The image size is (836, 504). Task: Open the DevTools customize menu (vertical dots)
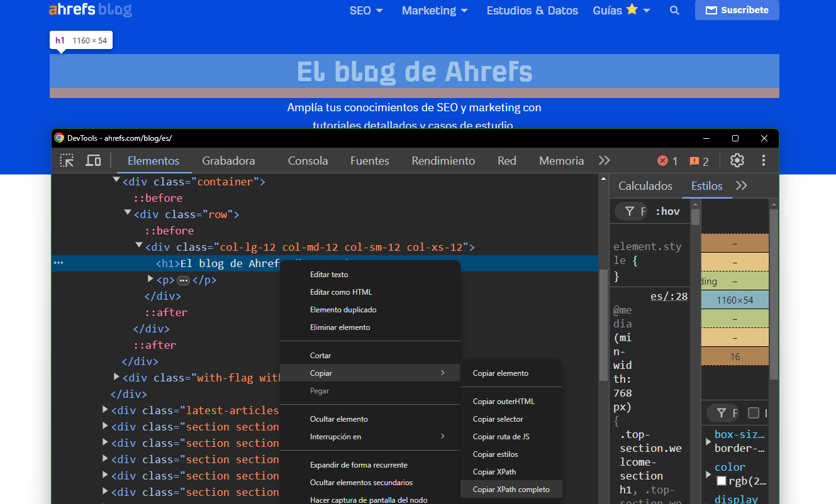tap(763, 160)
